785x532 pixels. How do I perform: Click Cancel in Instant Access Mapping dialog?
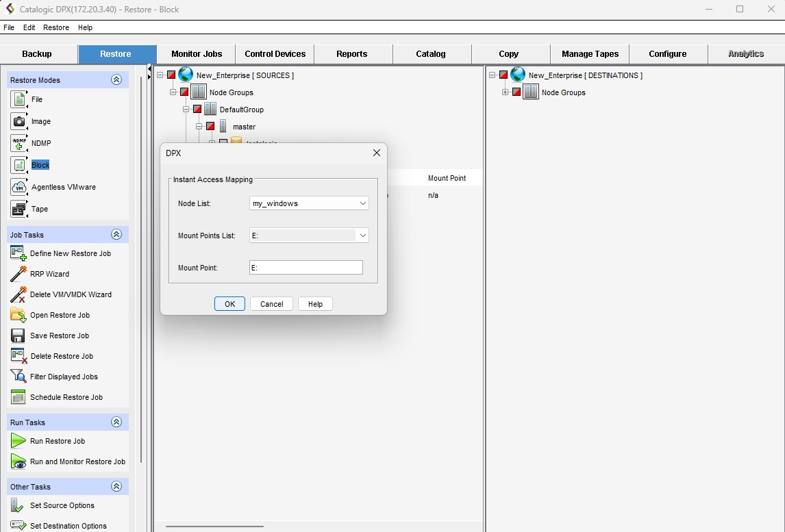tap(271, 304)
